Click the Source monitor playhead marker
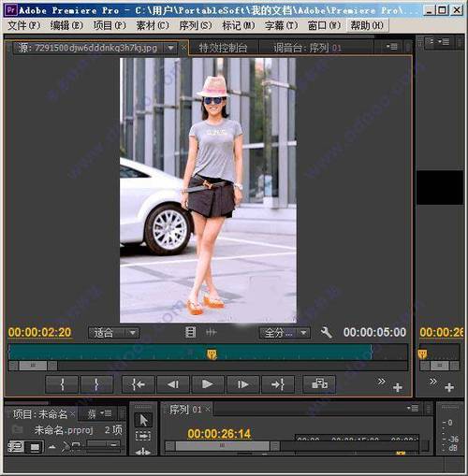Viewport: 468px width, 476px height. pyautogui.click(x=212, y=354)
